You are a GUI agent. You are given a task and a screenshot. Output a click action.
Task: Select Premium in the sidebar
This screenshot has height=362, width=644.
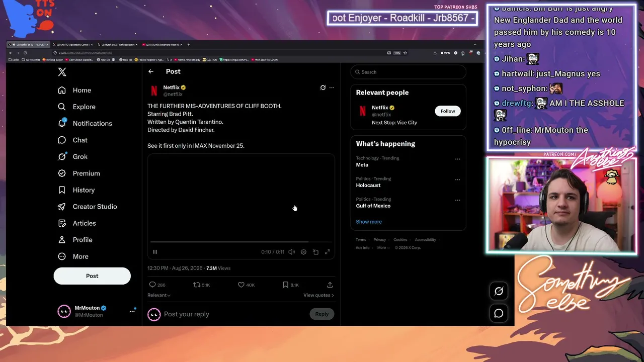[x=79, y=173]
